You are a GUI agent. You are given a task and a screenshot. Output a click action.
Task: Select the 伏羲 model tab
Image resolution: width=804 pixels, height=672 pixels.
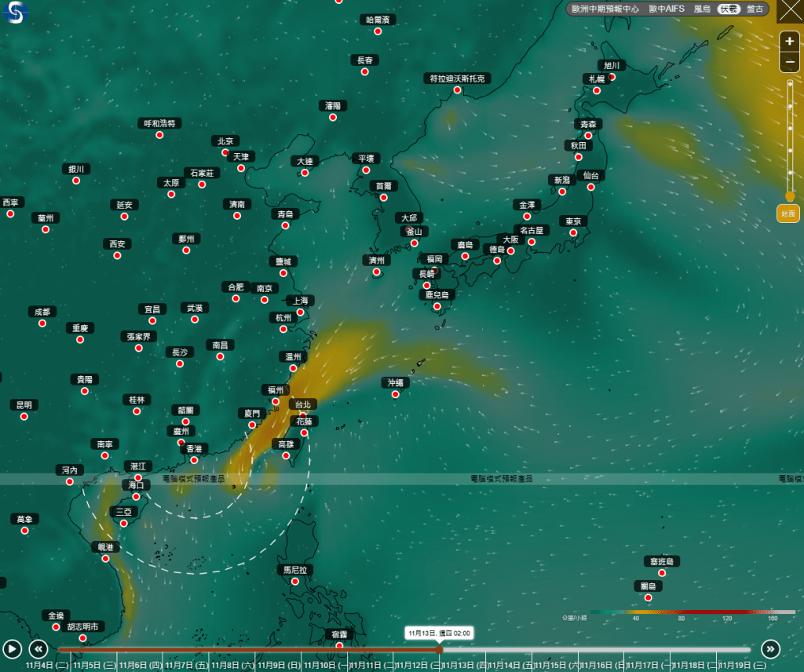click(729, 9)
